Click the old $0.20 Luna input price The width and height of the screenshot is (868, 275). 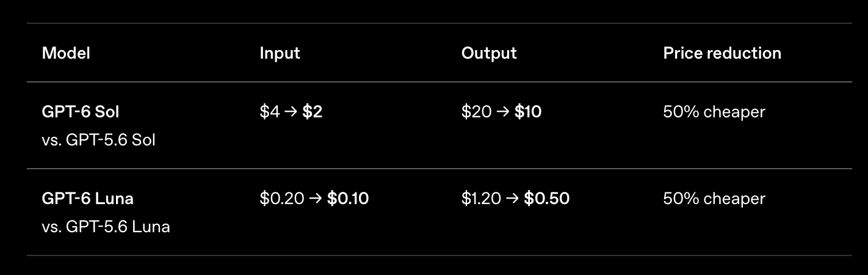click(282, 199)
